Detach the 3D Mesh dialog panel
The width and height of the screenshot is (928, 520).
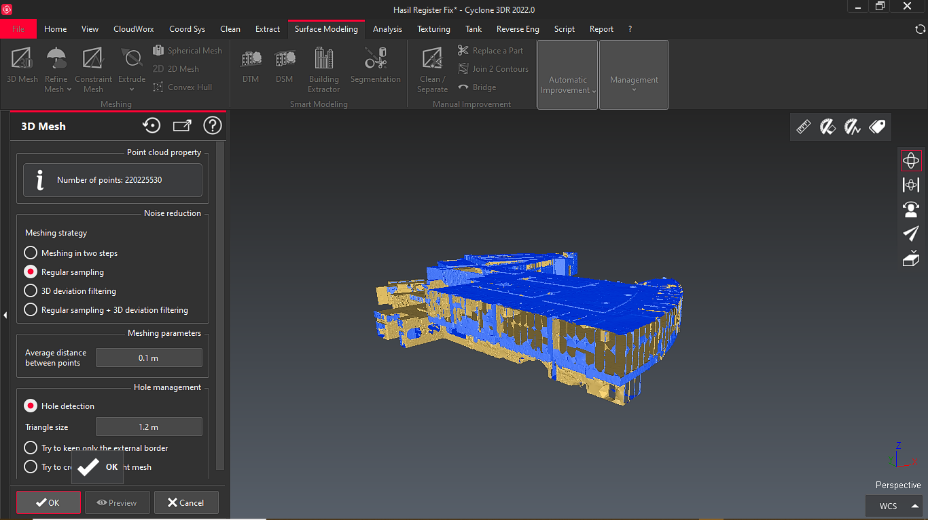[182, 125]
